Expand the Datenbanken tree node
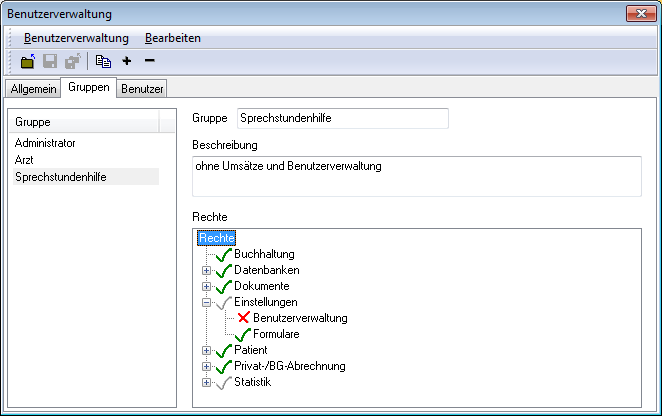The width and height of the screenshot is (662, 416). click(x=207, y=270)
